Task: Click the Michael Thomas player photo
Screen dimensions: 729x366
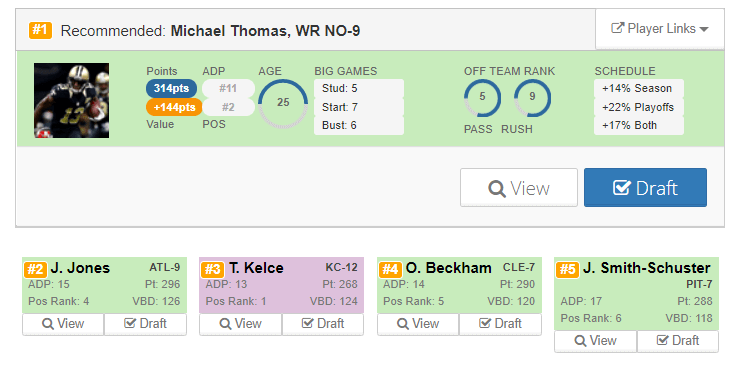Action: pyautogui.click(x=72, y=100)
